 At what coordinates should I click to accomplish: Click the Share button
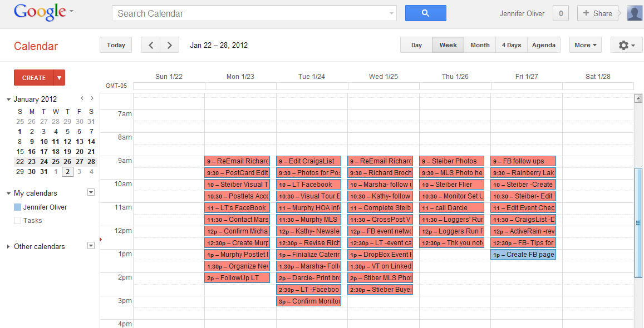598,13
